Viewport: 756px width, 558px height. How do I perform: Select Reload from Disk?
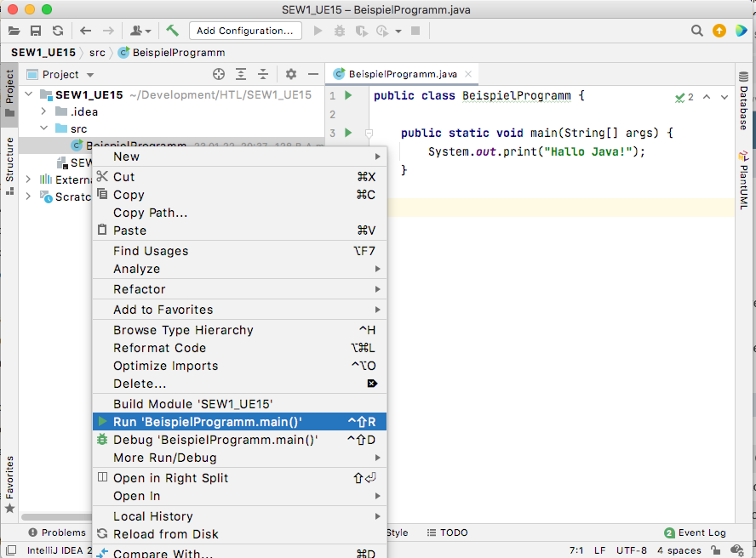pyautogui.click(x=239, y=534)
